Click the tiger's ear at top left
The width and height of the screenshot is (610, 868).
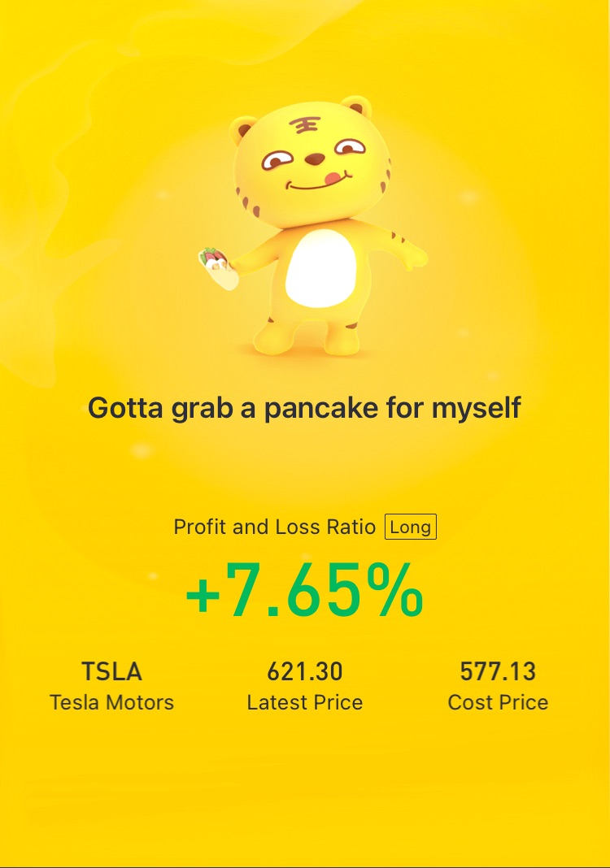242,129
